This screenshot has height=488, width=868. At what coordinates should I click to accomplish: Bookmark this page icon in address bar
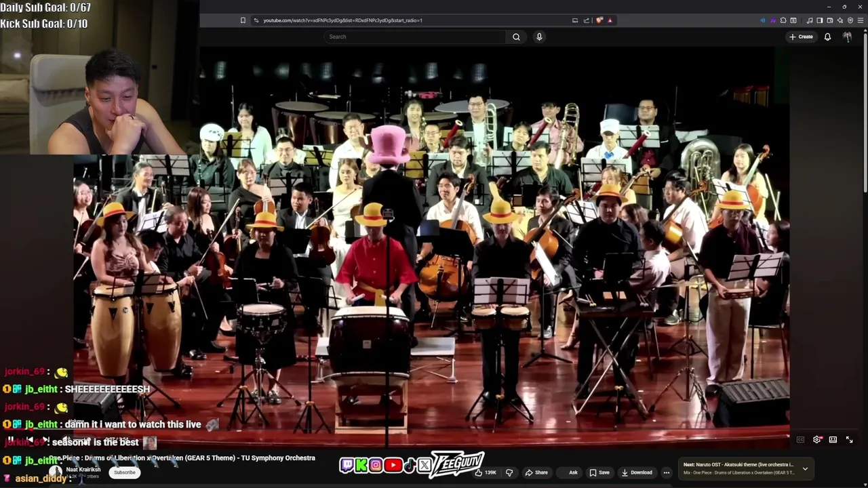pyautogui.click(x=243, y=20)
